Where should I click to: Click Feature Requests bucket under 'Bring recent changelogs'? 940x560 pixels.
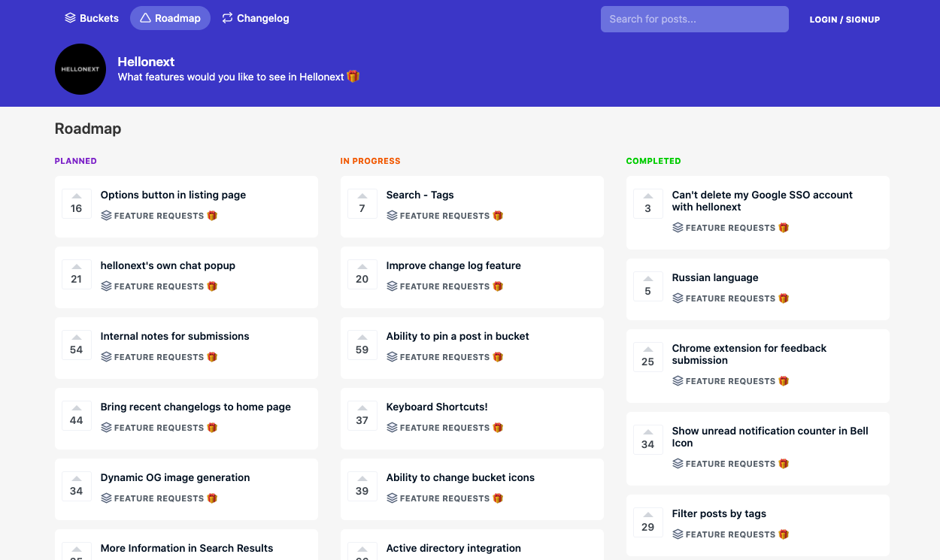pos(159,428)
